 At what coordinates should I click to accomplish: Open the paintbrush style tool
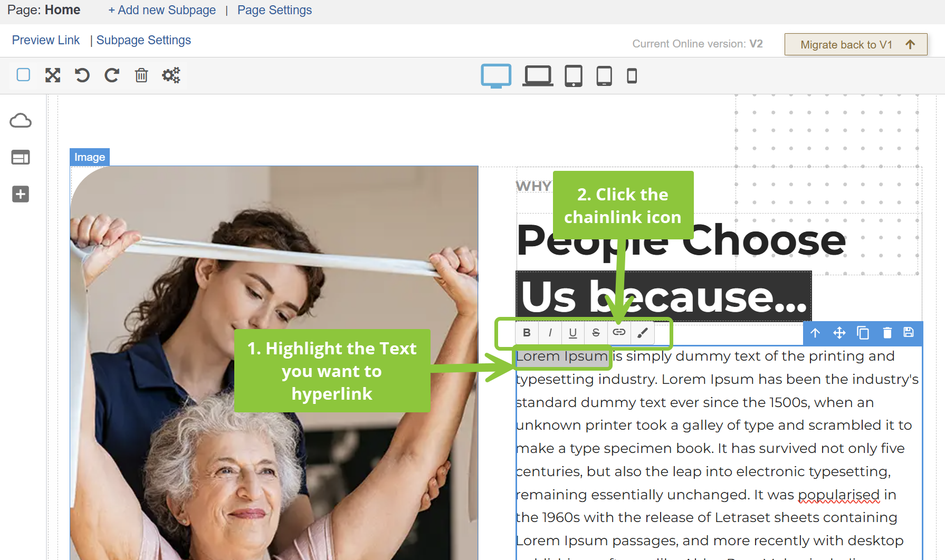tap(642, 333)
